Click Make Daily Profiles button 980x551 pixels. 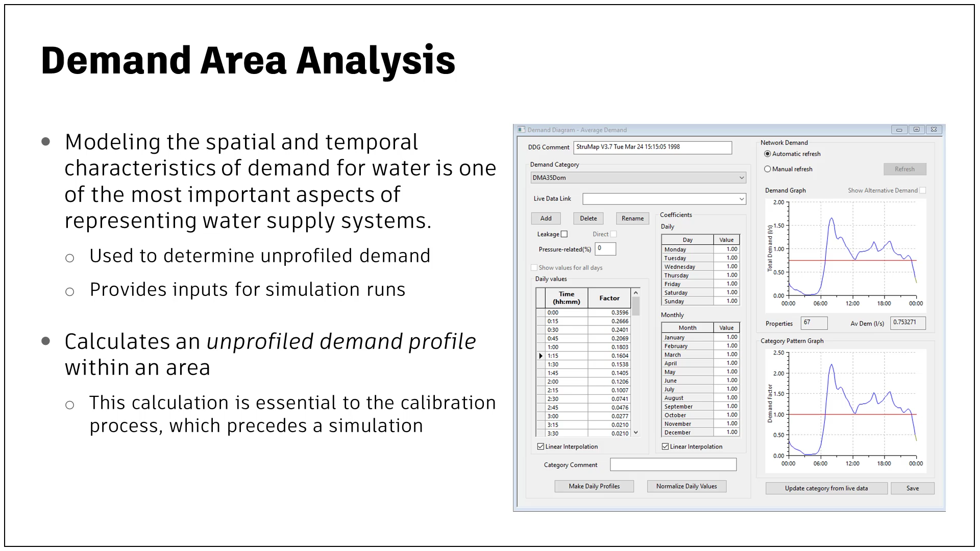click(594, 486)
